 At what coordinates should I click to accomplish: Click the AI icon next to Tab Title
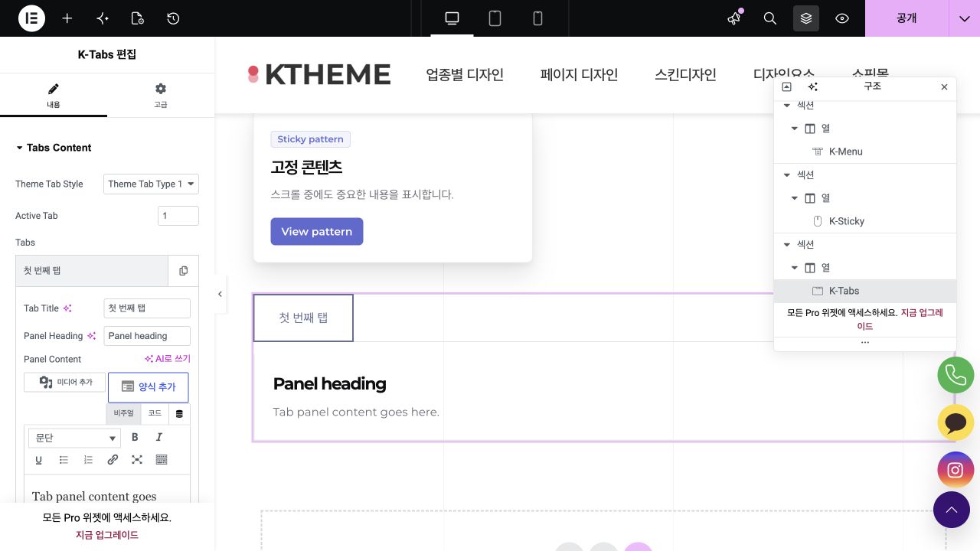[x=67, y=308]
